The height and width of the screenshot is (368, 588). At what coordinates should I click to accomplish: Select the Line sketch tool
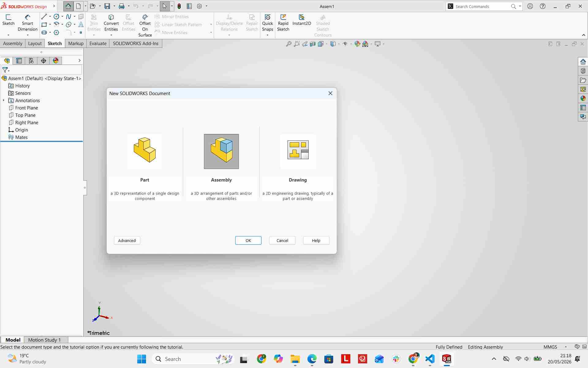pos(44,17)
